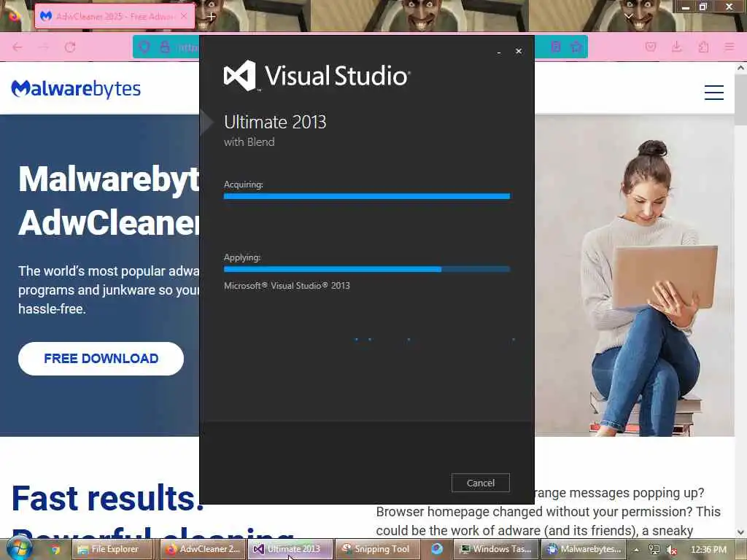Click 'Microsoft® Visual Studio® 2013' status text
The image size is (747, 560).
(287, 286)
